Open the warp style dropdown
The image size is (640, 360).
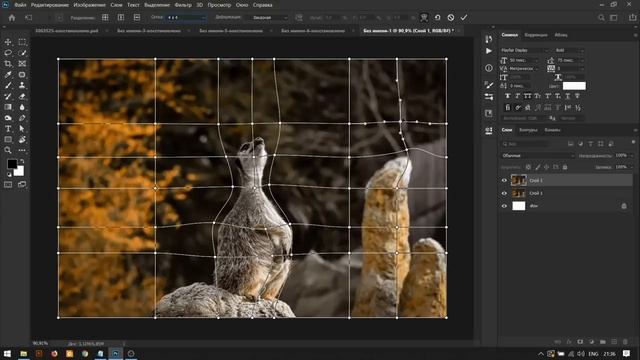coord(268,18)
